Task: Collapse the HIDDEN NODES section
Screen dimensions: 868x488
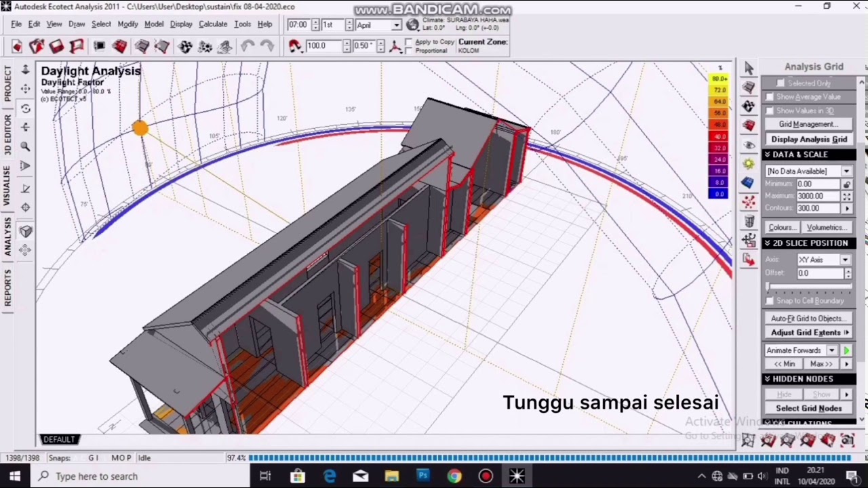Action: (x=808, y=379)
